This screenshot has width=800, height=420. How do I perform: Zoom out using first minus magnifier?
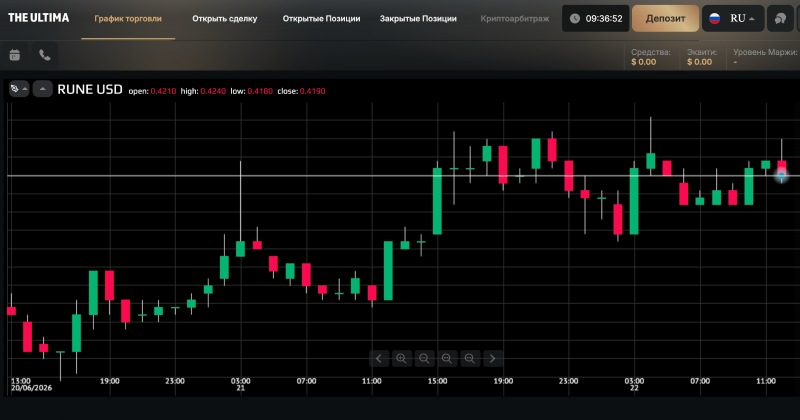click(424, 358)
